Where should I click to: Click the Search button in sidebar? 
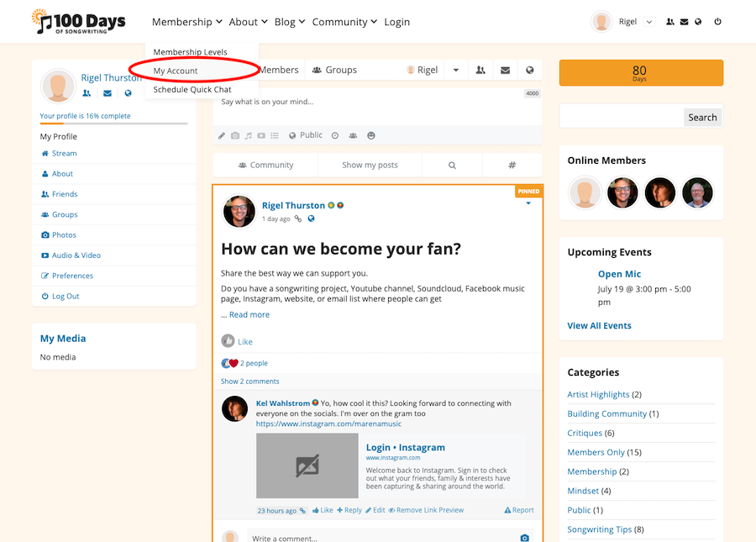tap(702, 117)
